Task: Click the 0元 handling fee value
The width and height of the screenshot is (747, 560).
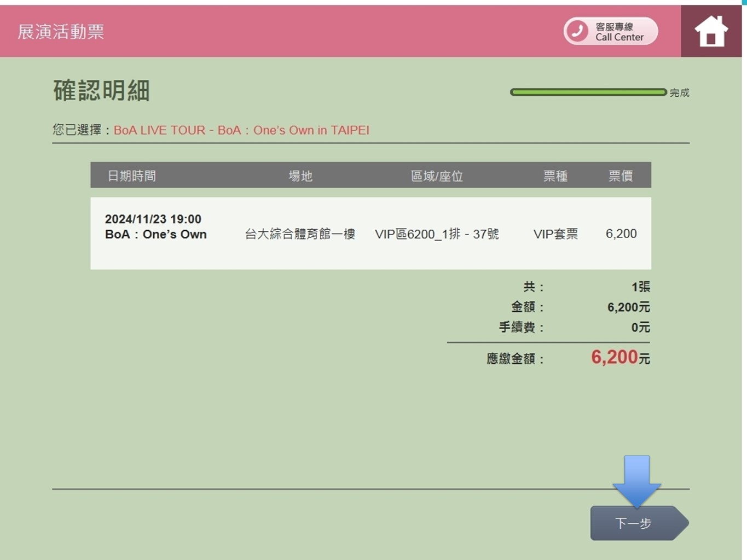Action: [641, 327]
